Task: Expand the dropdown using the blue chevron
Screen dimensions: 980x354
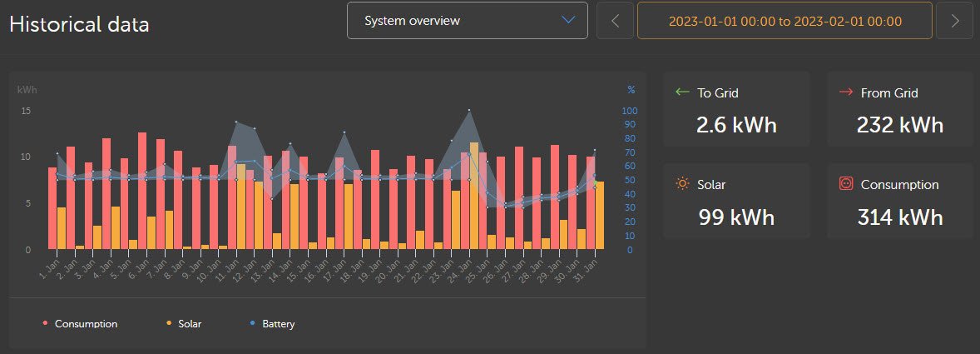Action: (x=569, y=20)
